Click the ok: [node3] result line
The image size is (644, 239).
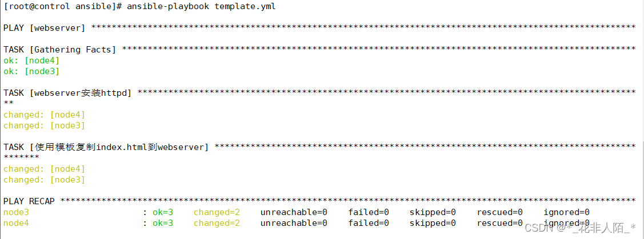pyautogui.click(x=31, y=71)
